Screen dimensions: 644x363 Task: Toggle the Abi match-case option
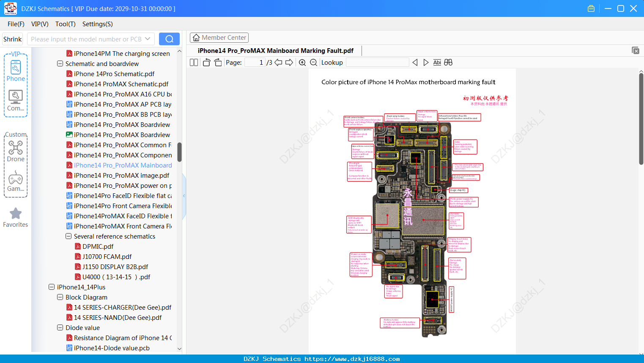437,62
